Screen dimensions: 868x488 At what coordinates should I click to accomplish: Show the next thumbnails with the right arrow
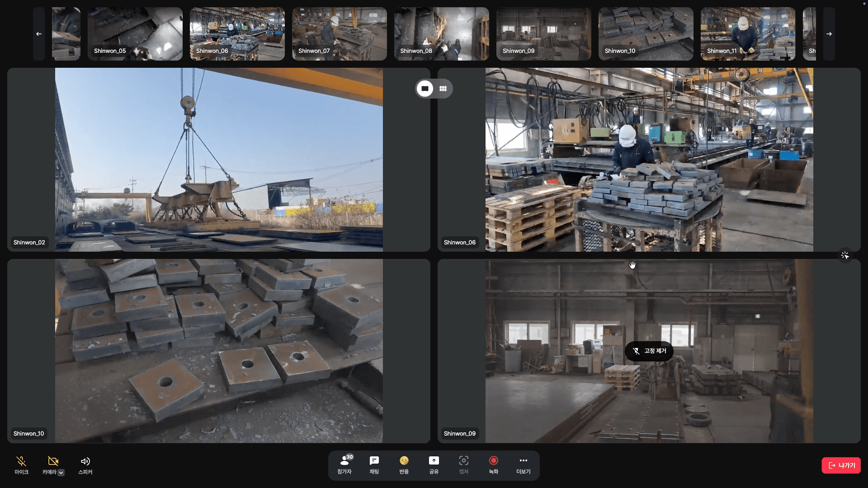tap(829, 34)
